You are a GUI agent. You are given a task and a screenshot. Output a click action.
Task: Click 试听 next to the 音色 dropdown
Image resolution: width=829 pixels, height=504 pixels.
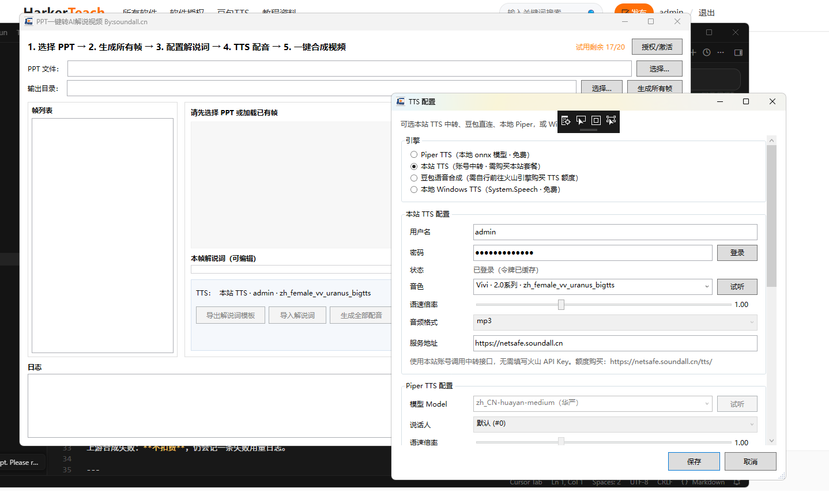(x=737, y=286)
